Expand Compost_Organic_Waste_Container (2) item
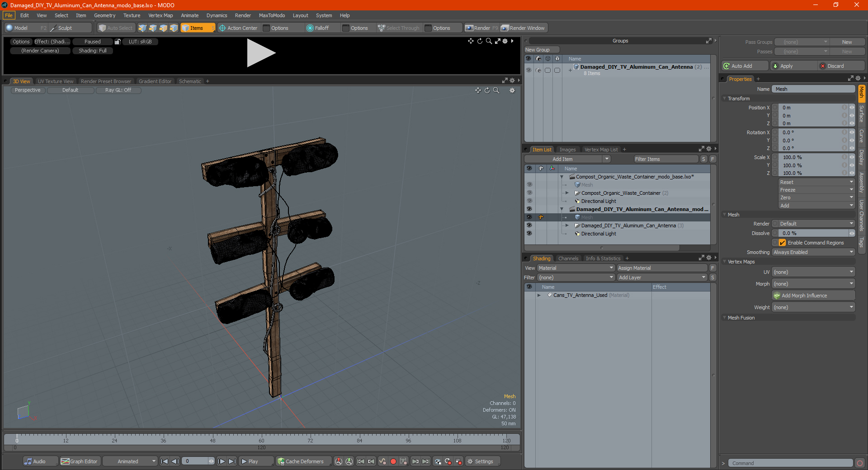 click(567, 193)
